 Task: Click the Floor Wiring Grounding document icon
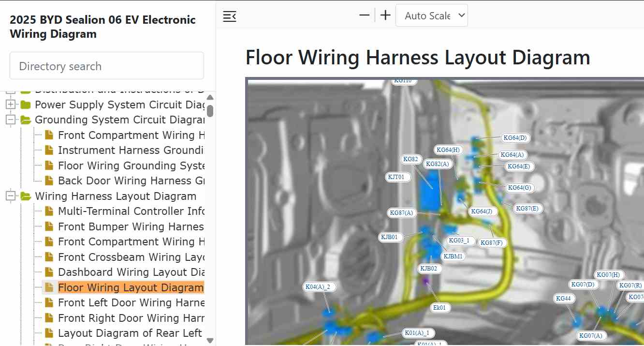[x=49, y=165]
